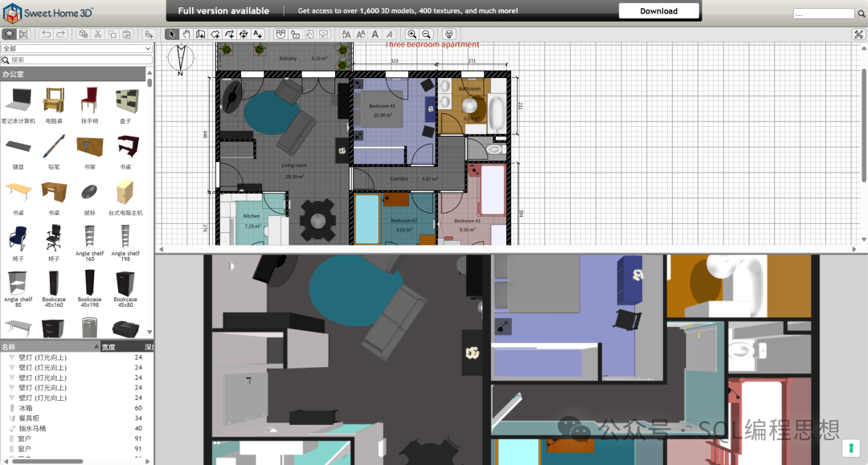The height and width of the screenshot is (465, 868).
Task: Open preferences via top-right tools icon
Action: (x=858, y=34)
